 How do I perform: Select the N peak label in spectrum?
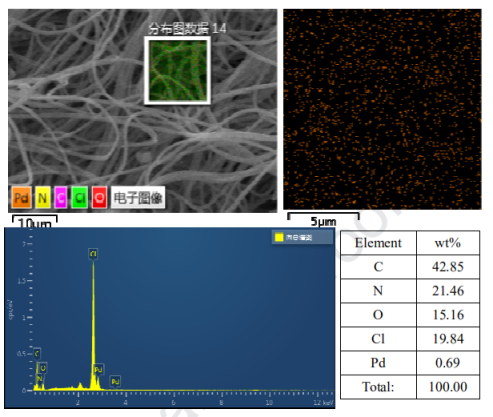coord(39,379)
